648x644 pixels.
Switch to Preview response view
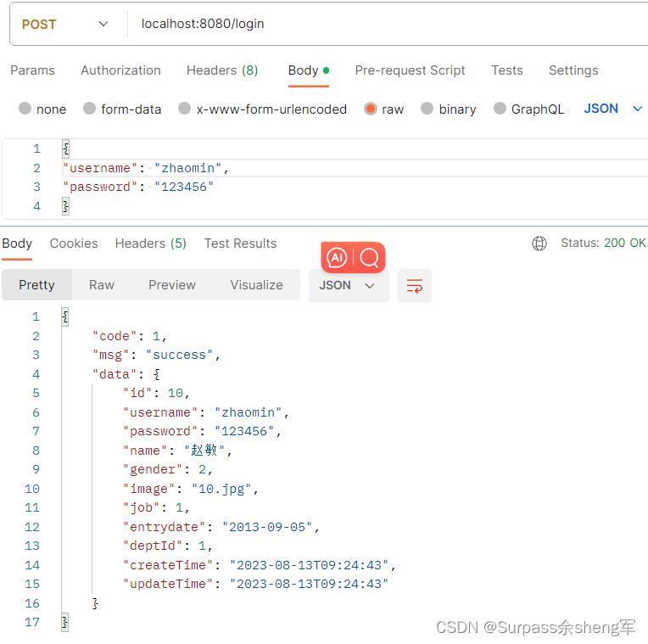click(x=172, y=285)
